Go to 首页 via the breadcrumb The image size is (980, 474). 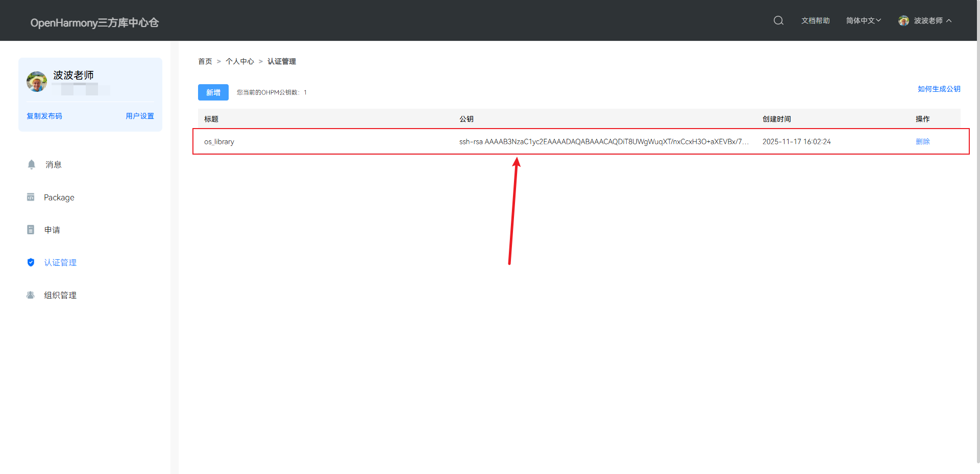(205, 61)
